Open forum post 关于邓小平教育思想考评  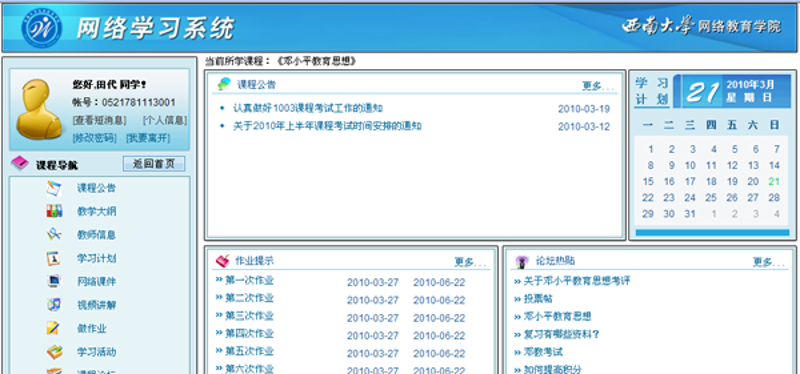pos(577,281)
